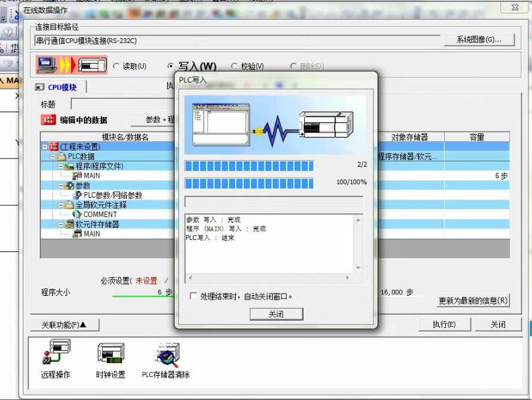Select the 读取(U) radio button
This screenshot has width=532, height=400.
tap(117, 67)
